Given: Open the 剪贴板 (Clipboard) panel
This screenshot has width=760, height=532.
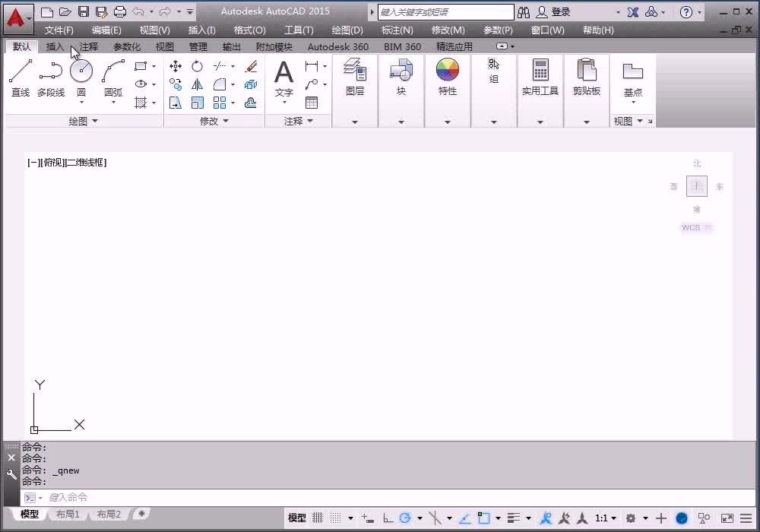Looking at the screenshot, I should tap(587, 77).
